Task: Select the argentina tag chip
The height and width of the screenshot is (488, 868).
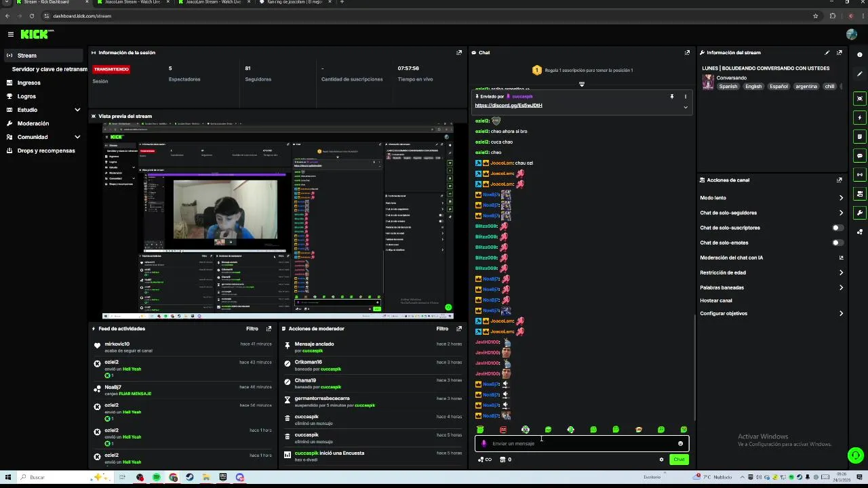Action: (806, 87)
